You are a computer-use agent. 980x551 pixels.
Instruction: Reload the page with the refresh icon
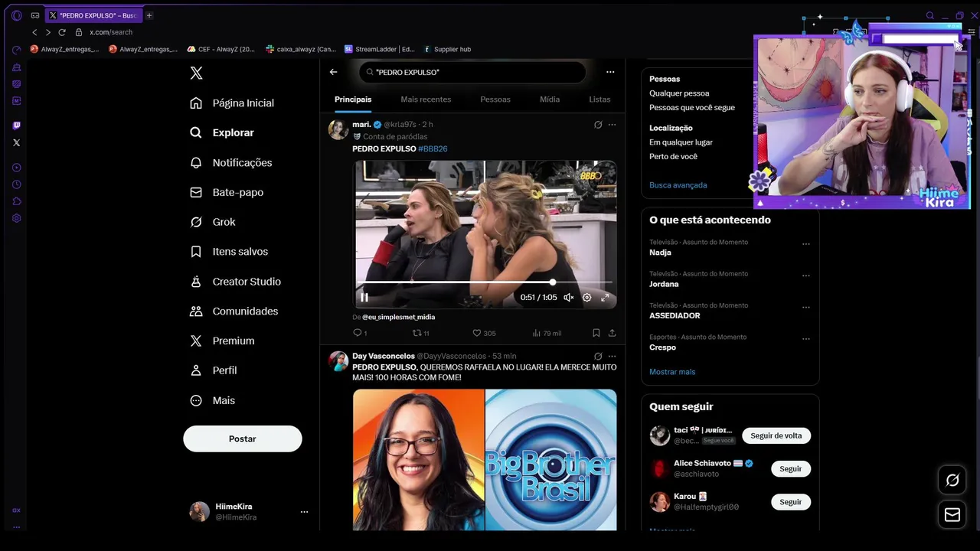point(62,32)
